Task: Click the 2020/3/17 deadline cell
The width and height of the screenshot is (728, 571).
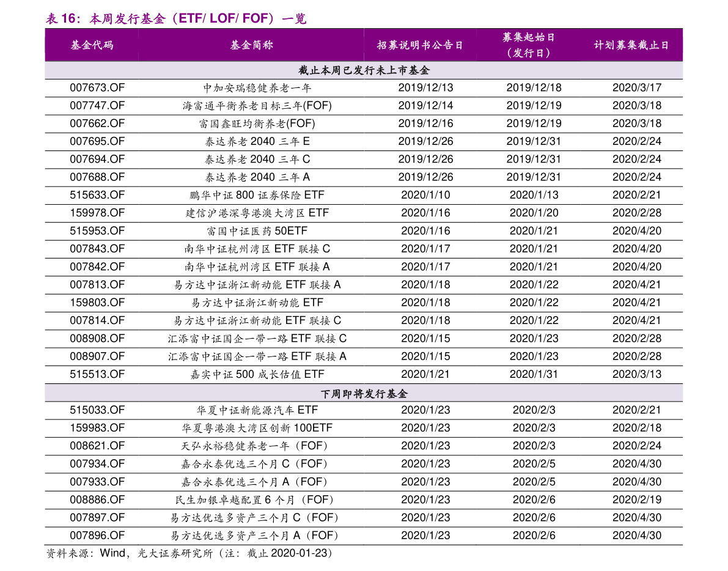Action: click(636, 88)
